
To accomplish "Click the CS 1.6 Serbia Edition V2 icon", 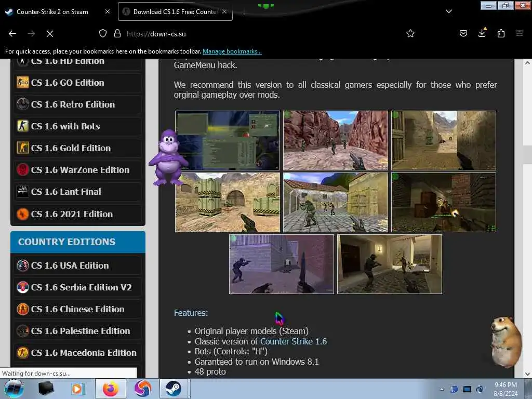I will [x=23, y=287].
